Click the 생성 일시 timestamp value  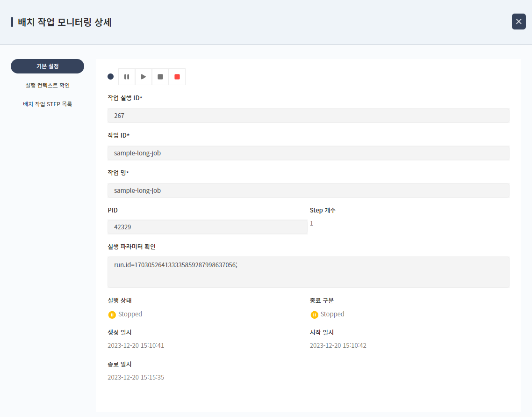[136, 346]
